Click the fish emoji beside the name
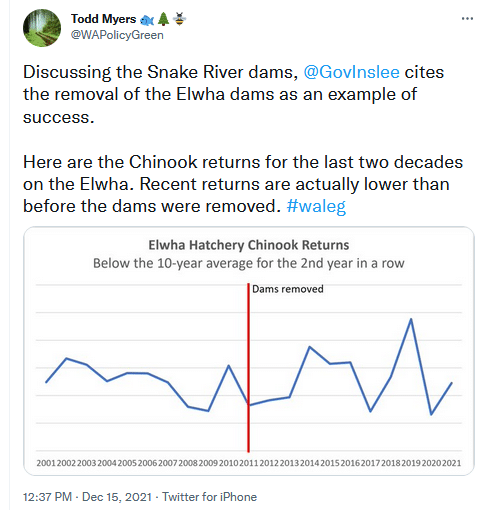Screen dimensions: 481x510 point(146,20)
